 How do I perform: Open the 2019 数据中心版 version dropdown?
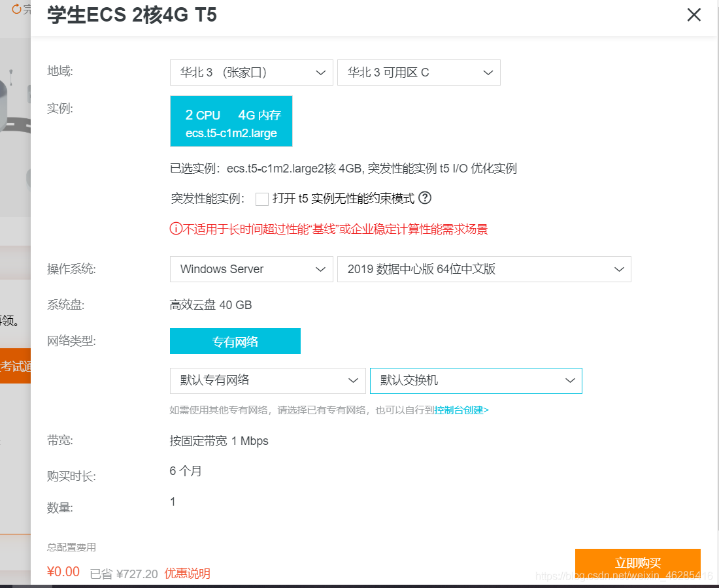coord(484,269)
